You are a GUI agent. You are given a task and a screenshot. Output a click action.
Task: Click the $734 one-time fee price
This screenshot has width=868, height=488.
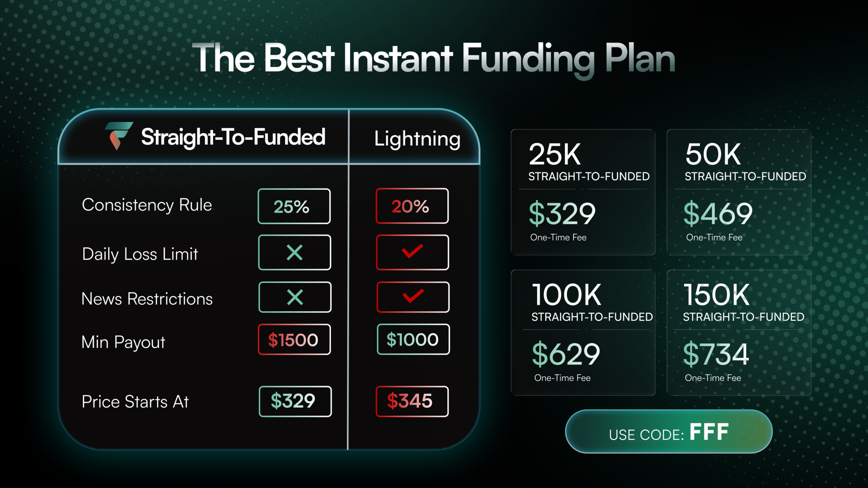(x=716, y=354)
